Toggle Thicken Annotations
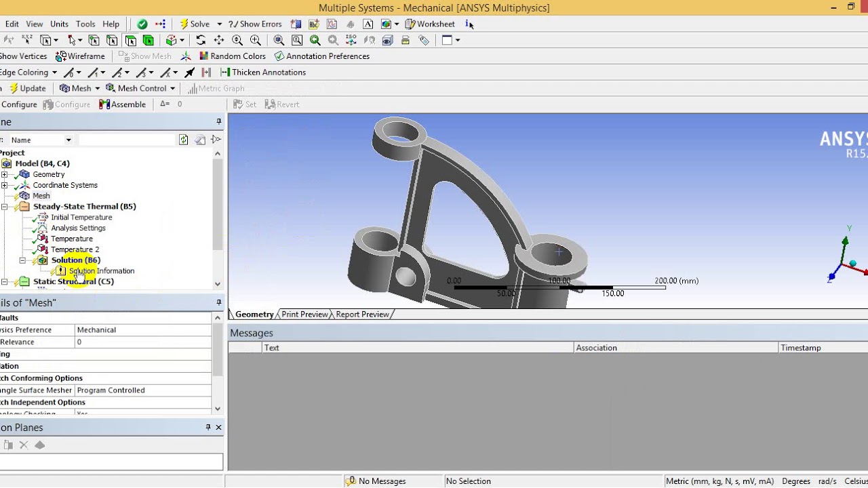 [x=263, y=73]
